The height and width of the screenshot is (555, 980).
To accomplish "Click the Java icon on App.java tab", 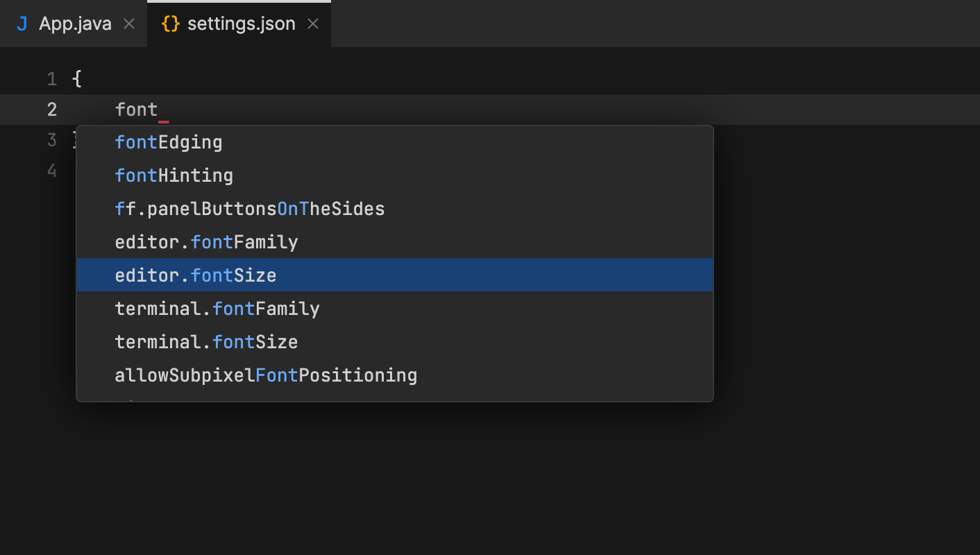I will 22,23.
